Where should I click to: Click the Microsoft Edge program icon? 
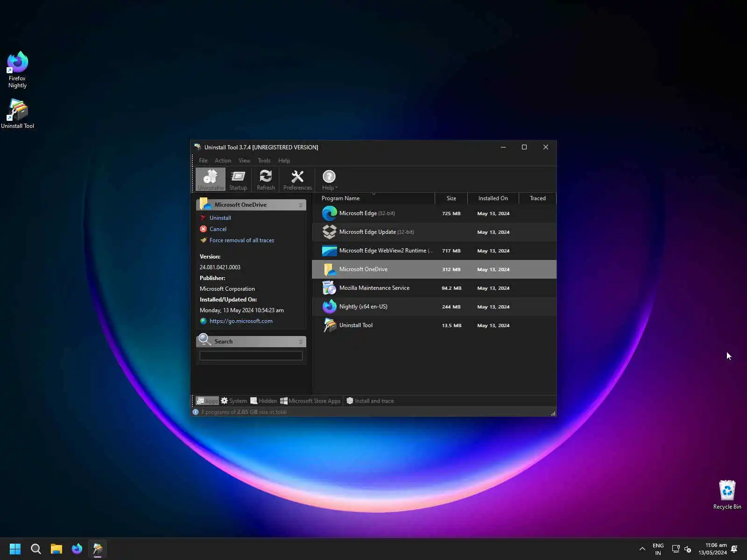click(330, 213)
